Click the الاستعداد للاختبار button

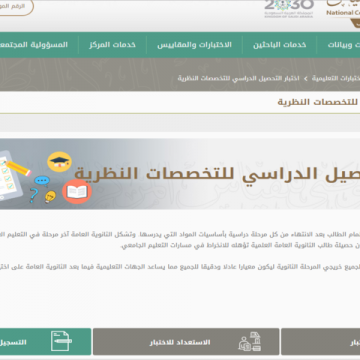186,342
